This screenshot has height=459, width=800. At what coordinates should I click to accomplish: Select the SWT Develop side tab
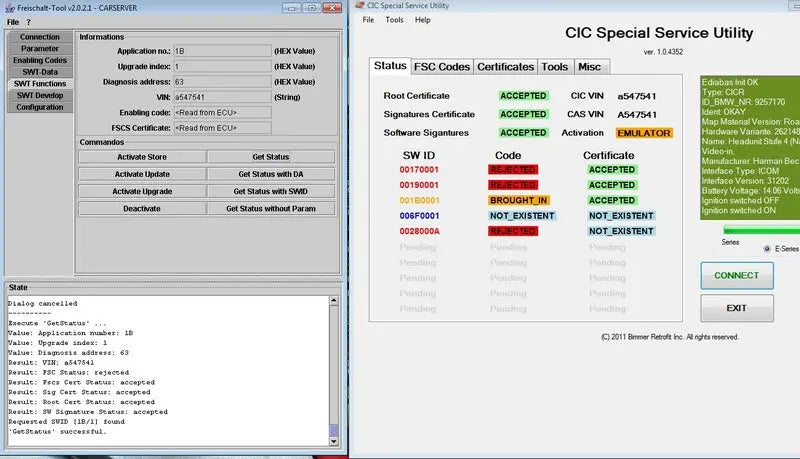[x=40, y=95]
